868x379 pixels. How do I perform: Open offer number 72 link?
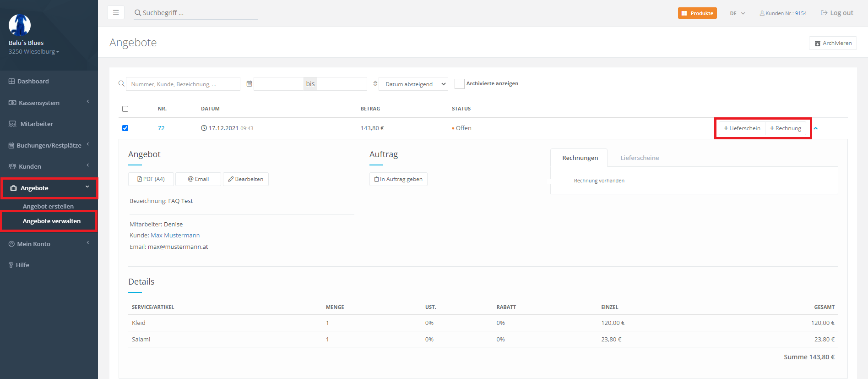pos(161,128)
